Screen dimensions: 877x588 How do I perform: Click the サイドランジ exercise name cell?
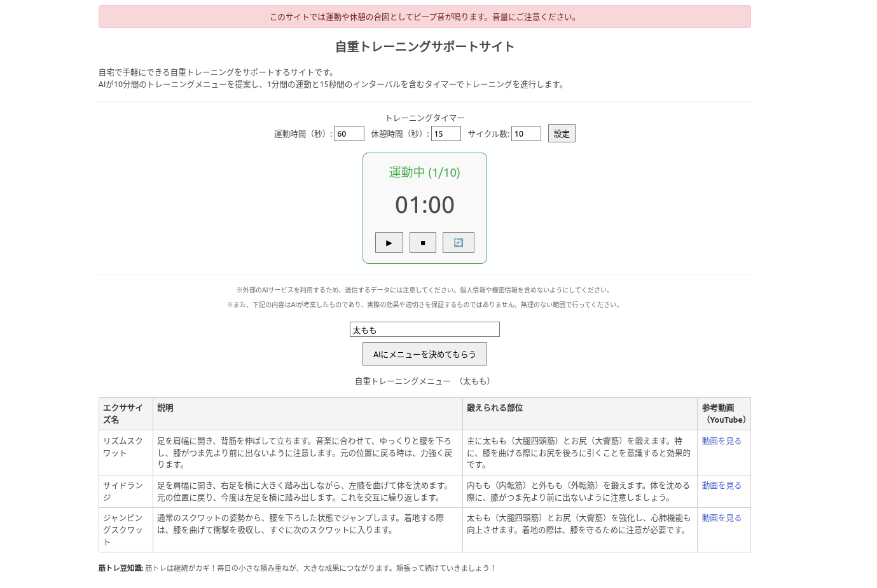pyautogui.click(x=126, y=491)
